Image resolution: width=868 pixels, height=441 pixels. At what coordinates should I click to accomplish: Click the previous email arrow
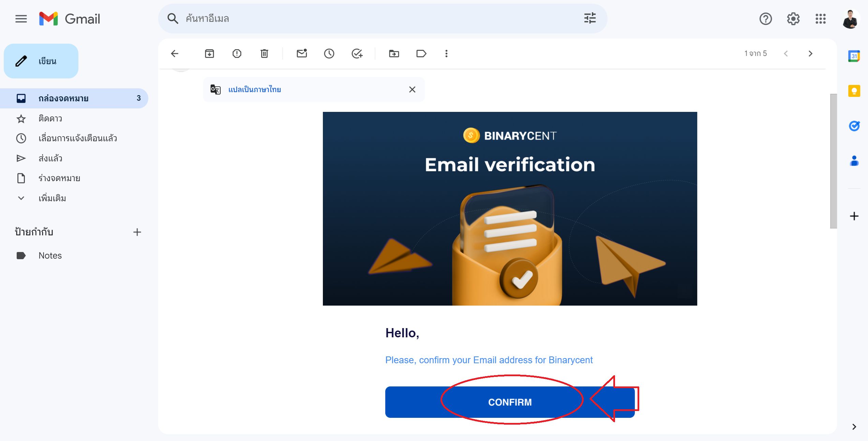(786, 54)
